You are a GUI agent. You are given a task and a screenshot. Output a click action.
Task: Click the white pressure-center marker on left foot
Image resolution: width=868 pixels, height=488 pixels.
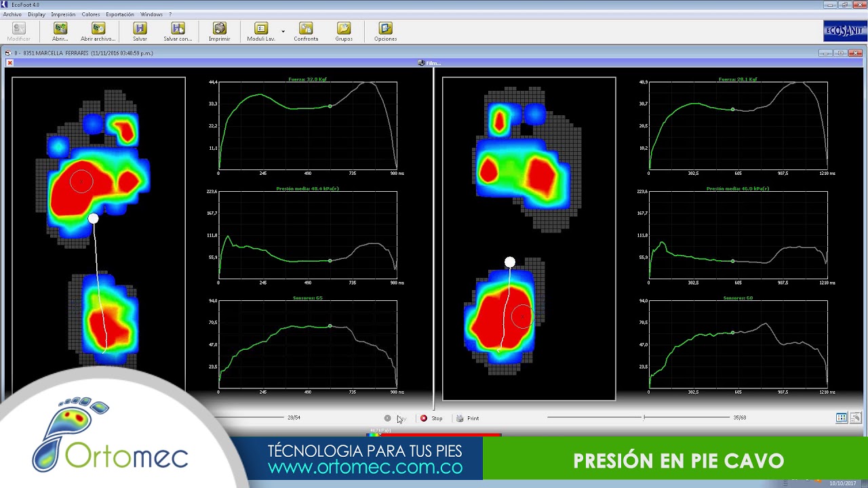coord(93,218)
